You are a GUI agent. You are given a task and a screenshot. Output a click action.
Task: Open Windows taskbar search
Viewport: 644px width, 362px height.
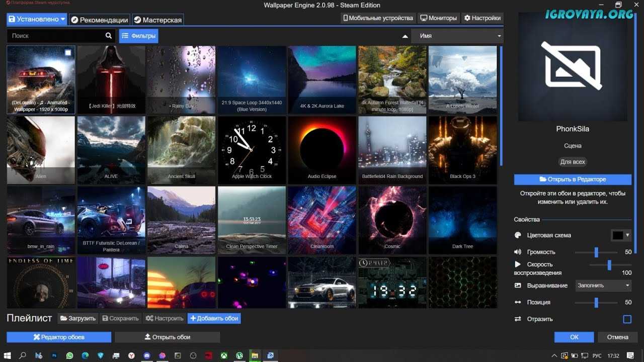[23, 355]
